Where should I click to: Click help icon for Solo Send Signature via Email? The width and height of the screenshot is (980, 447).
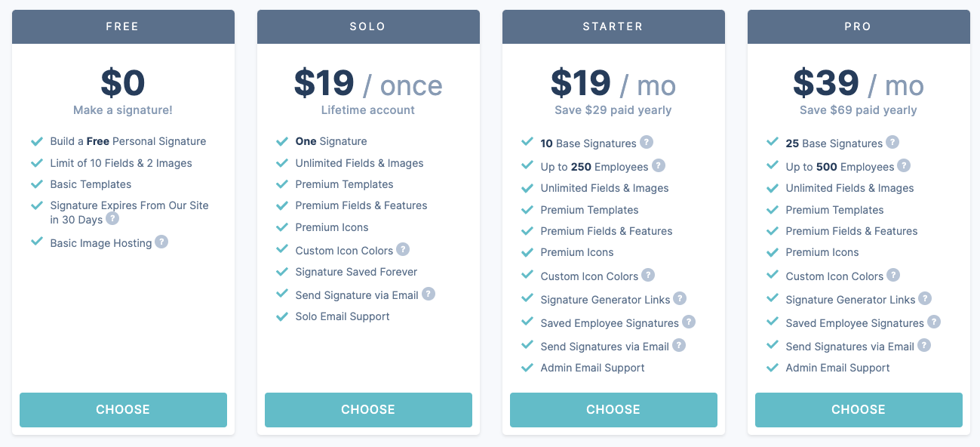pyautogui.click(x=429, y=294)
